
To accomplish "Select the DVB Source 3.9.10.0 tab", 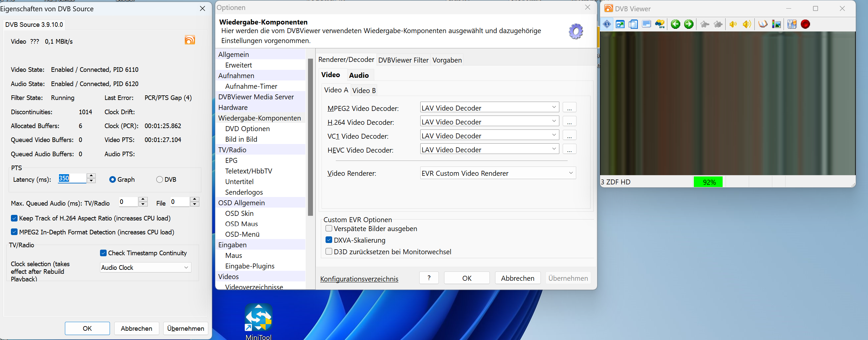I will point(34,24).
